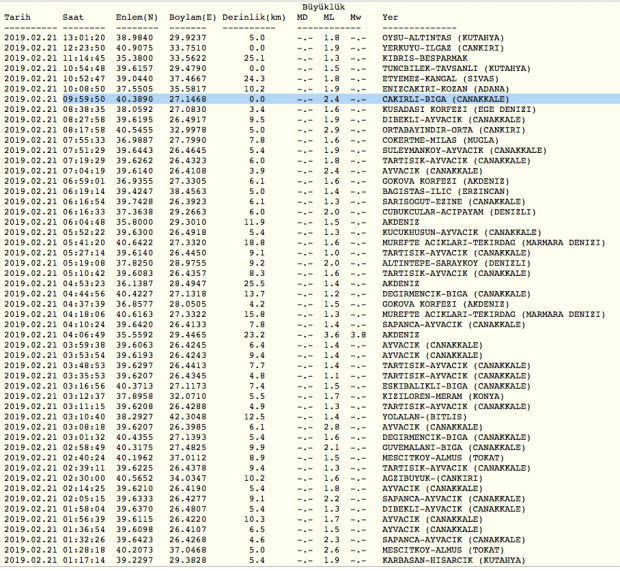Click the Boylam(E) column header

(188, 18)
